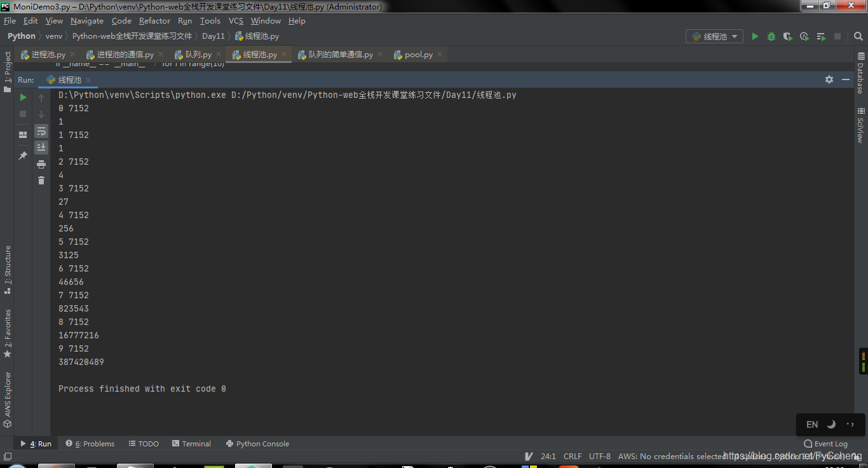Open Structure tool window on left edge

click(x=8, y=270)
